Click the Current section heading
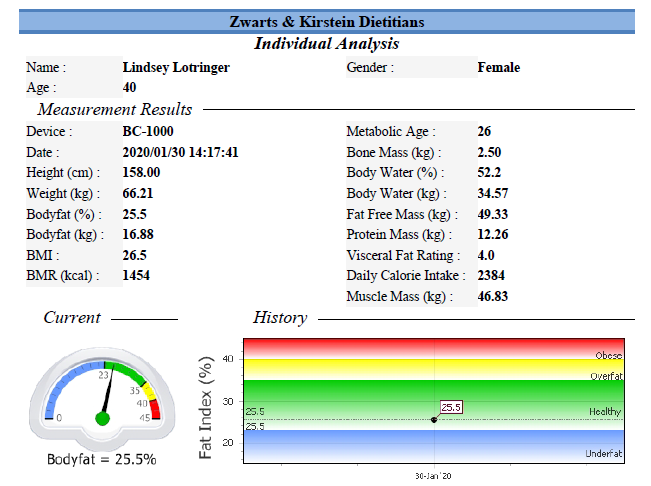 [x=72, y=317]
